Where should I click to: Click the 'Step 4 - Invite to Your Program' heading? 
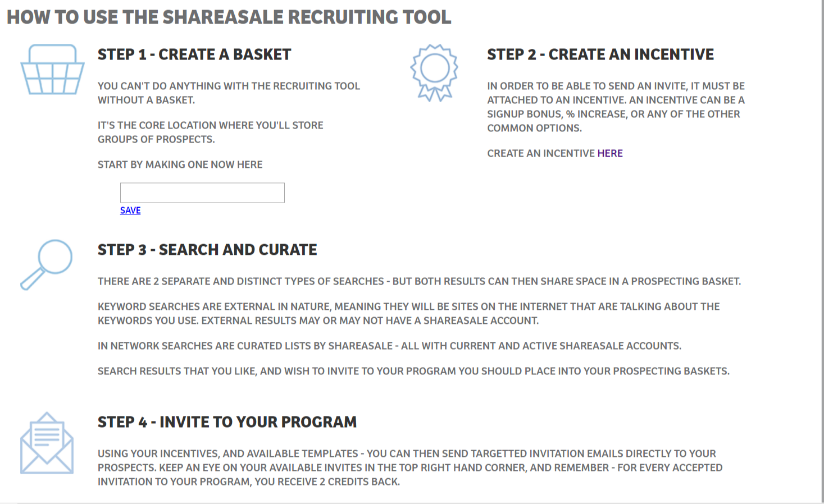click(x=227, y=422)
